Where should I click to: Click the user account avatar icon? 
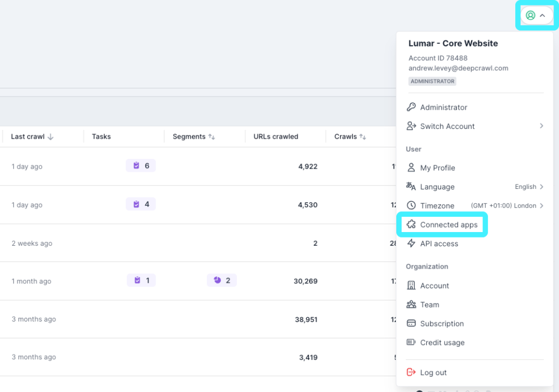[x=530, y=15]
